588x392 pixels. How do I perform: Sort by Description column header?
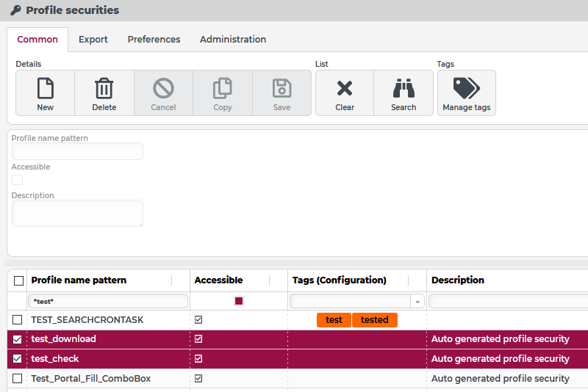click(x=458, y=280)
